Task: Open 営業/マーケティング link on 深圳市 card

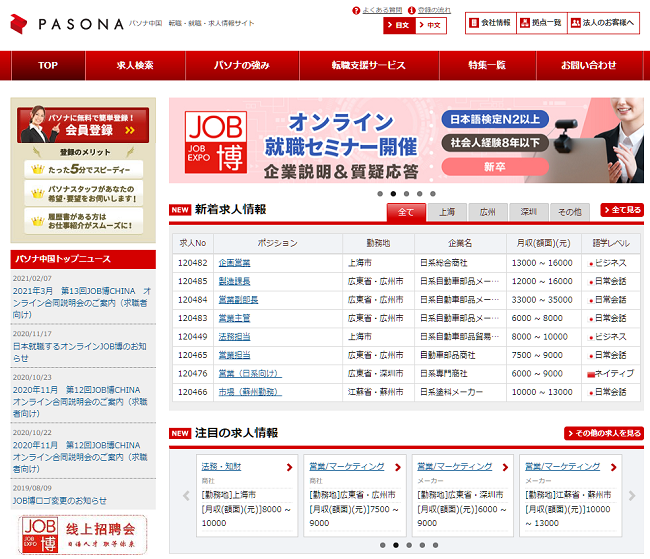Action: click(455, 467)
